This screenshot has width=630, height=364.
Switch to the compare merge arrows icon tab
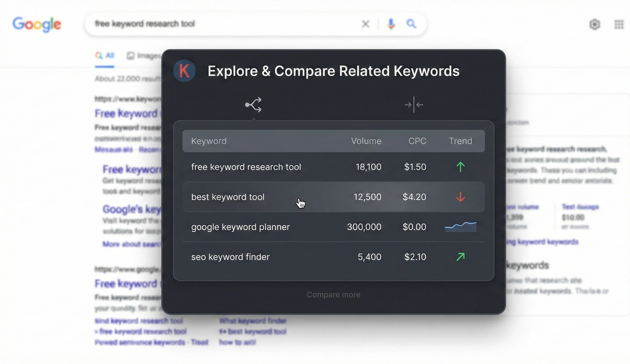[414, 105]
